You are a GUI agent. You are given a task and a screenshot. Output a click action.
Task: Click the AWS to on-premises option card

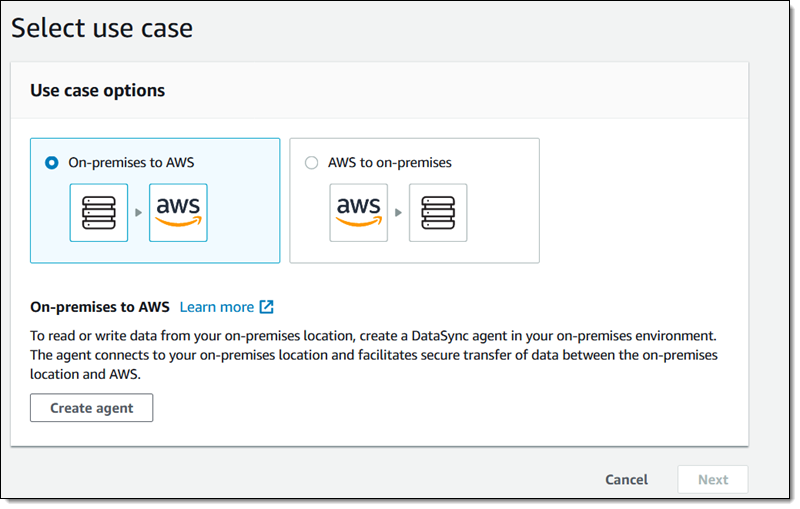click(414, 200)
